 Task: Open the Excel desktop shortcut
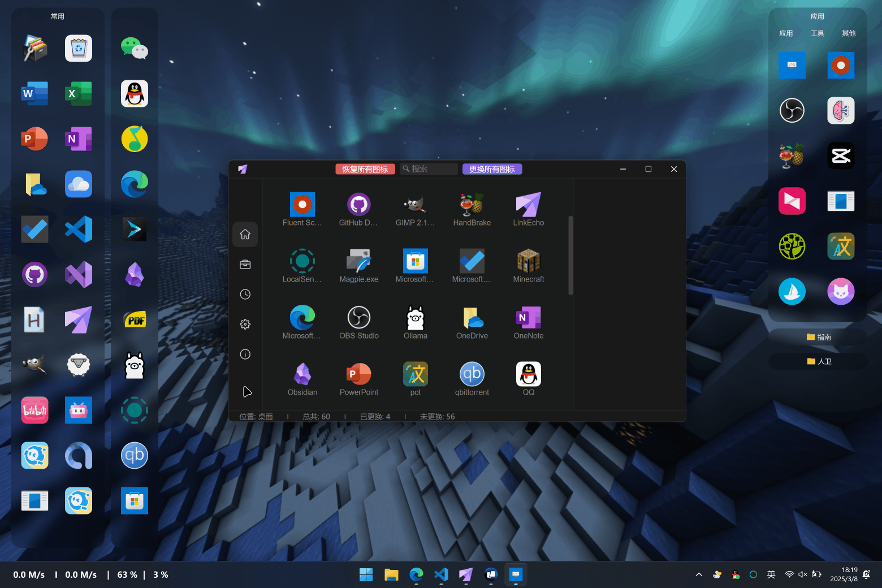79,94
